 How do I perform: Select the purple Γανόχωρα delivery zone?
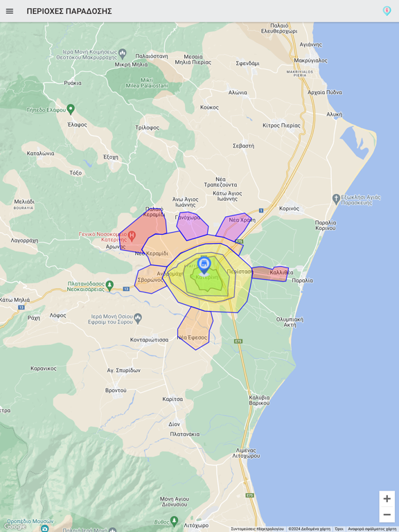coord(192,227)
